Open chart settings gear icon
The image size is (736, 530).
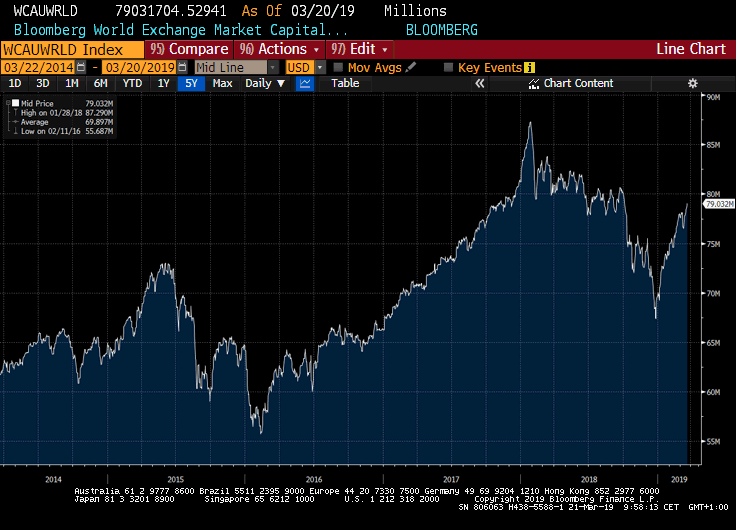coord(692,84)
